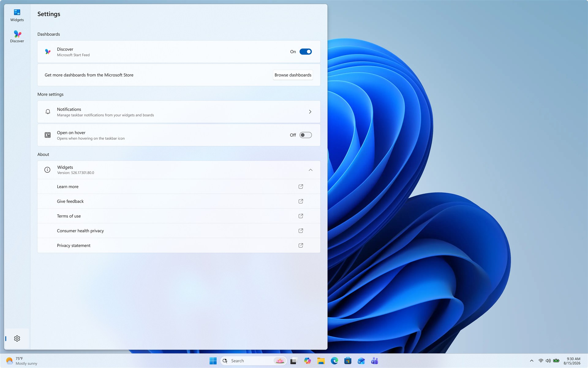The height and width of the screenshot is (368, 588).
Task: Open the Widgets board in sidebar
Action: pos(17,15)
